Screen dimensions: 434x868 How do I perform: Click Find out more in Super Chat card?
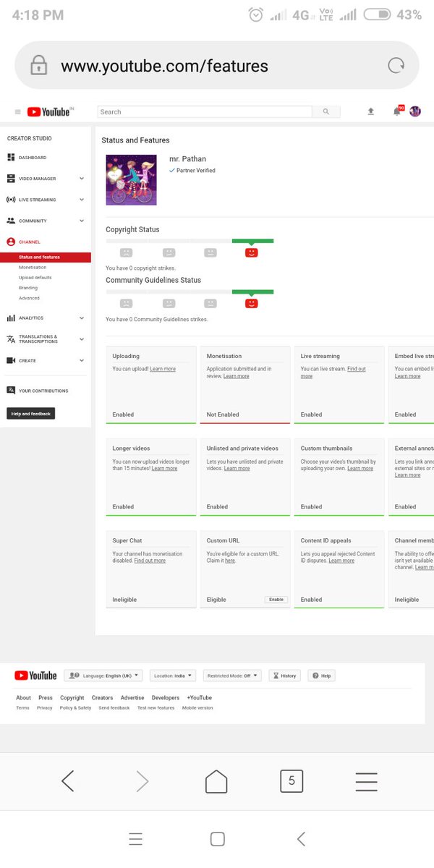point(150,561)
